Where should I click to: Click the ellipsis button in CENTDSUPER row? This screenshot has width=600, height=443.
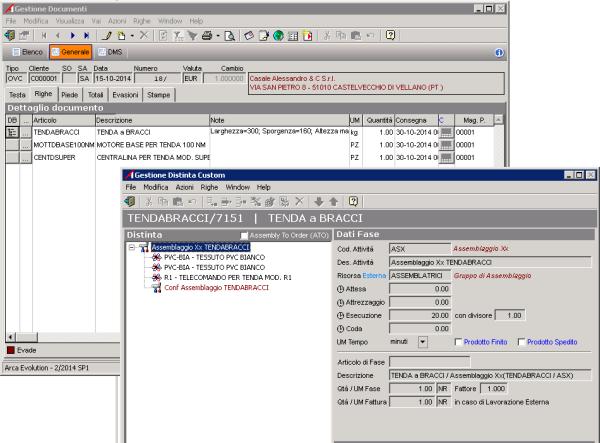(x=26, y=158)
